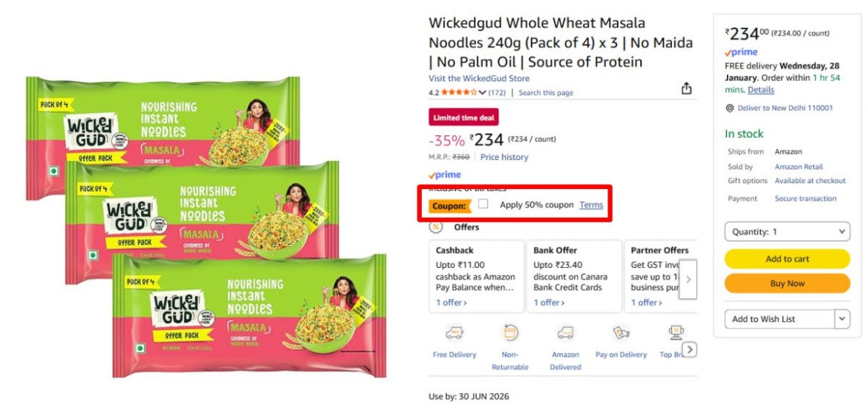The width and height of the screenshot is (868, 404).
Task: Click the Free Delivery truck icon
Action: [x=454, y=333]
